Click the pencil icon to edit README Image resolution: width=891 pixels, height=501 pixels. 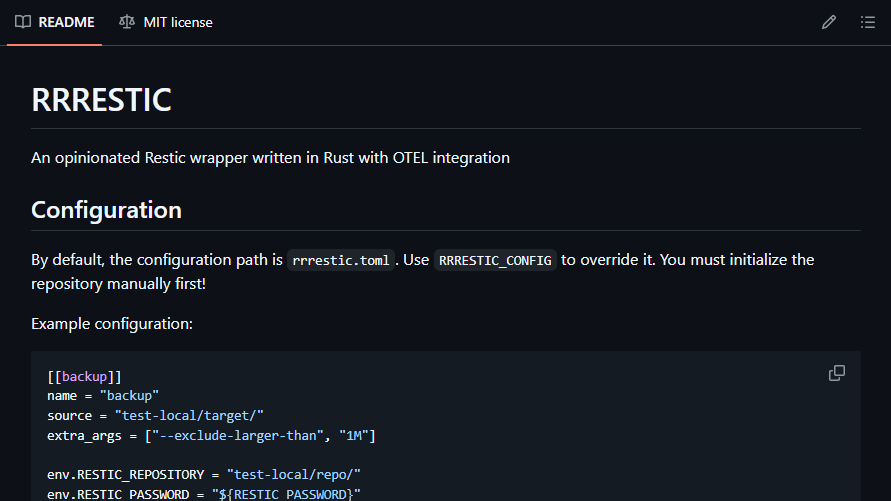point(828,22)
